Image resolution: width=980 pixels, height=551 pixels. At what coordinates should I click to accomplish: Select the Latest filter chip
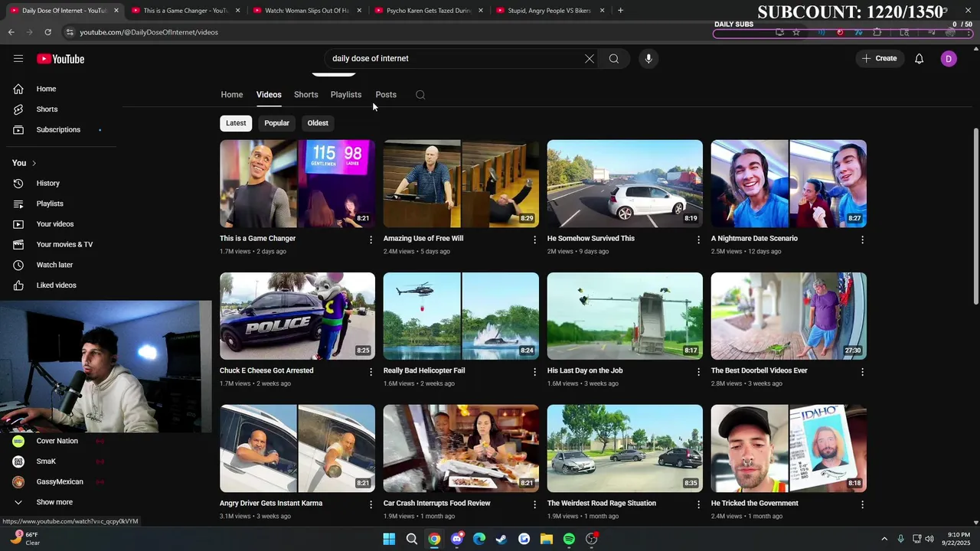[236, 123]
